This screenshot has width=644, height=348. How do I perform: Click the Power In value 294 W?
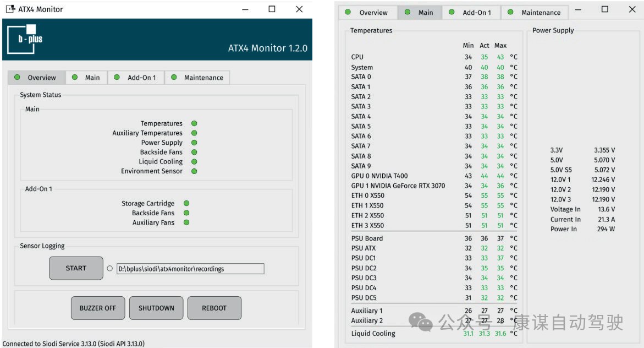click(x=606, y=229)
